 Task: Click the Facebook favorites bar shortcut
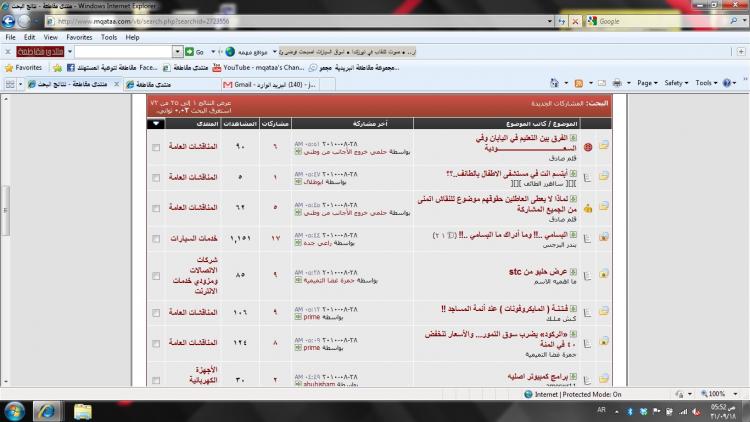(x=71, y=67)
